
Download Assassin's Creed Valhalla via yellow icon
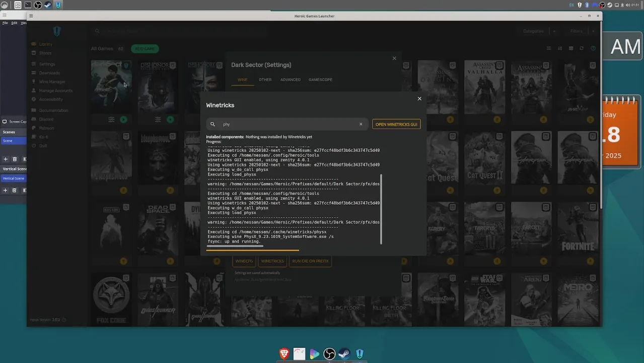pyautogui.click(x=497, y=119)
